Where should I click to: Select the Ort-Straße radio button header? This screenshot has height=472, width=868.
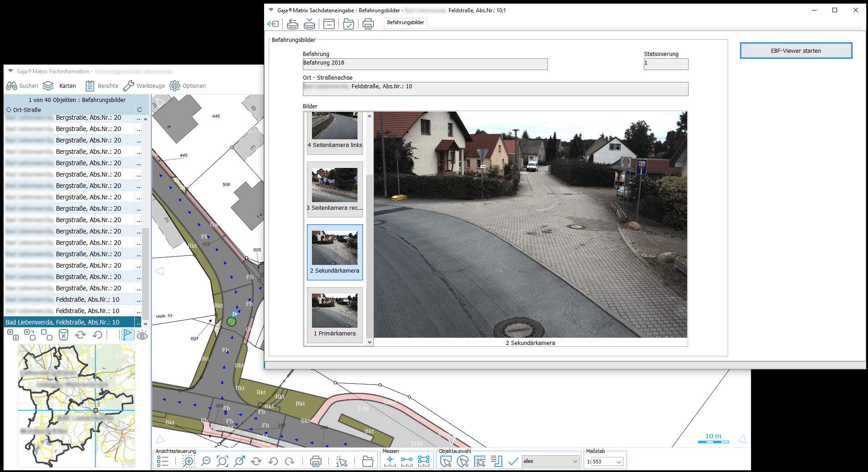pyautogui.click(x=9, y=110)
